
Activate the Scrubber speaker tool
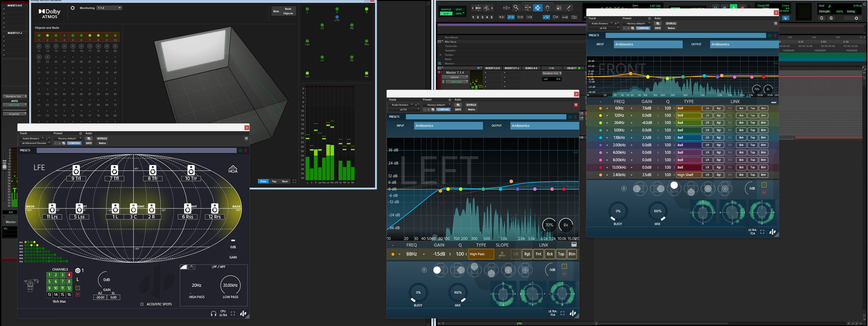pyautogui.click(x=558, y=8)
